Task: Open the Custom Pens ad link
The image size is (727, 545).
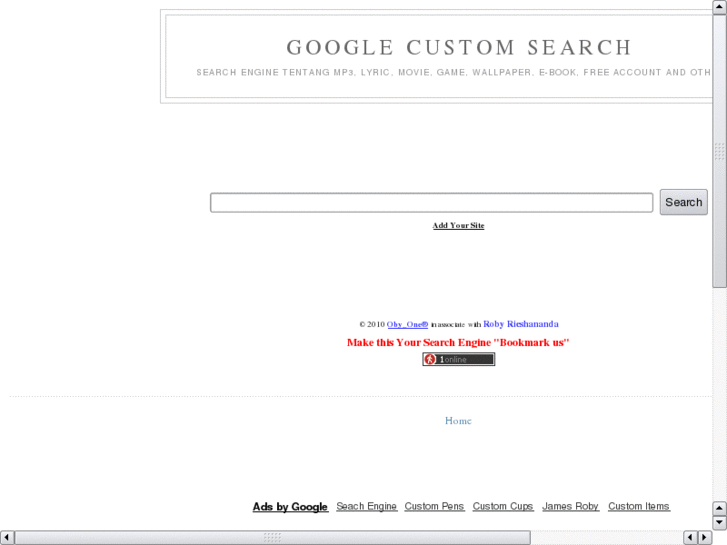Action: [x=434, y=507]
